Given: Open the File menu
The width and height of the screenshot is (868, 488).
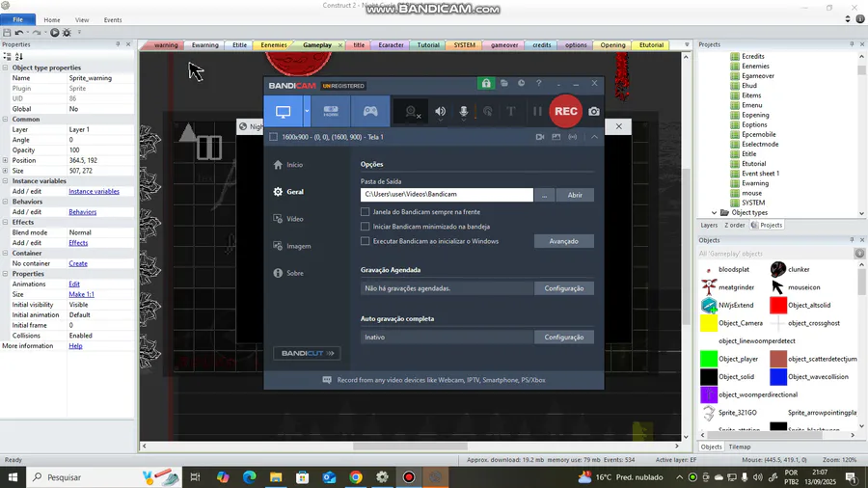Looking at the screenshot, I should 17,20.
